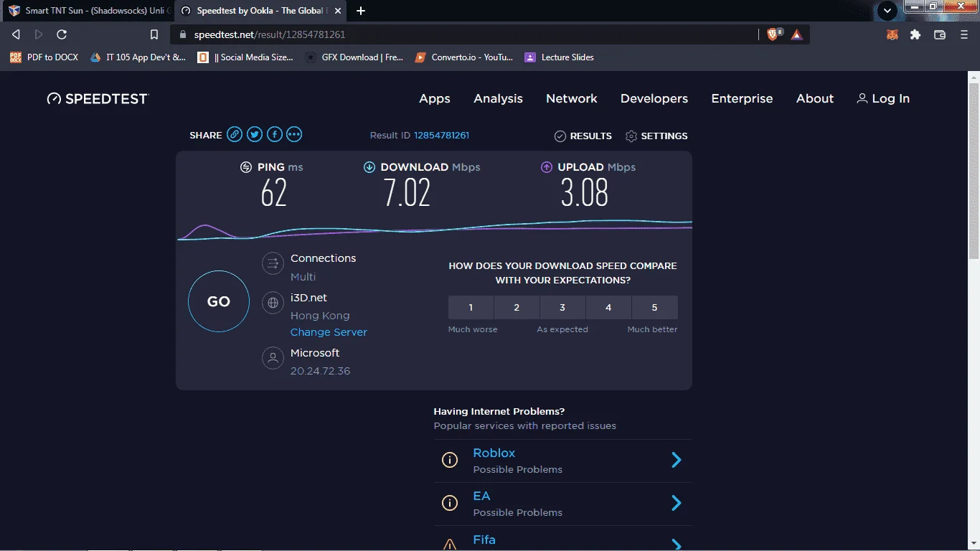Open Speedtest SETTINGS
The width and height of the screenshot is (980, 551).
tap(656, 136)
